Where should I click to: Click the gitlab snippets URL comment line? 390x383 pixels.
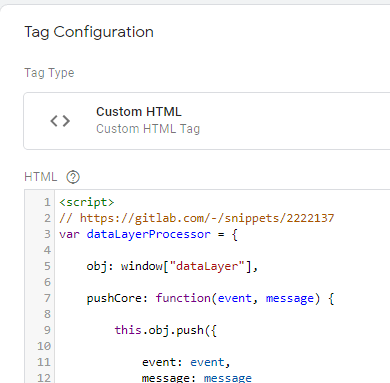[x=197, y=218]
